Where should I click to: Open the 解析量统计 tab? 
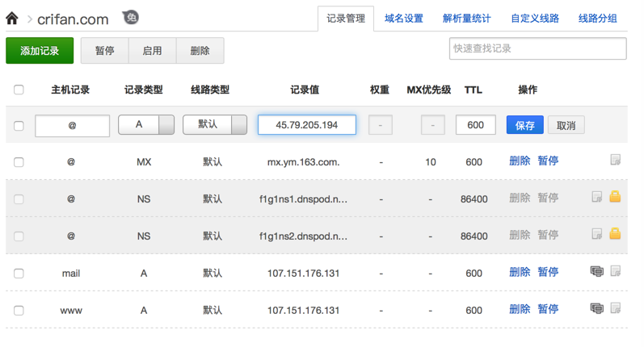[467, 19]
